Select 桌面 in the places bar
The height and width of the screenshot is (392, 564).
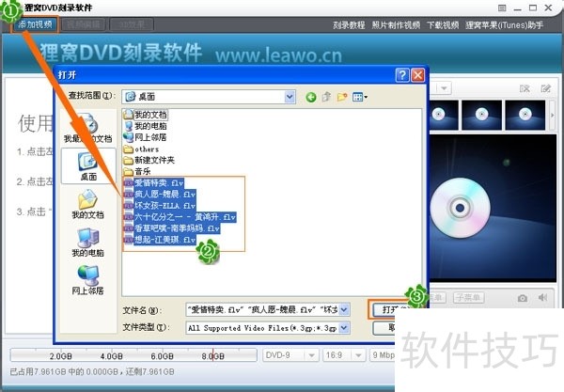click(x=88, y=166)
